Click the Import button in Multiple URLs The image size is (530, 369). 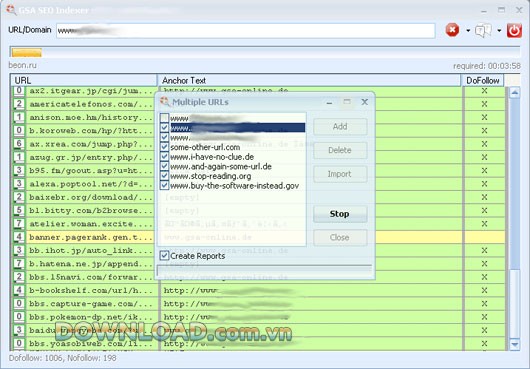click(x=340, y=174)
